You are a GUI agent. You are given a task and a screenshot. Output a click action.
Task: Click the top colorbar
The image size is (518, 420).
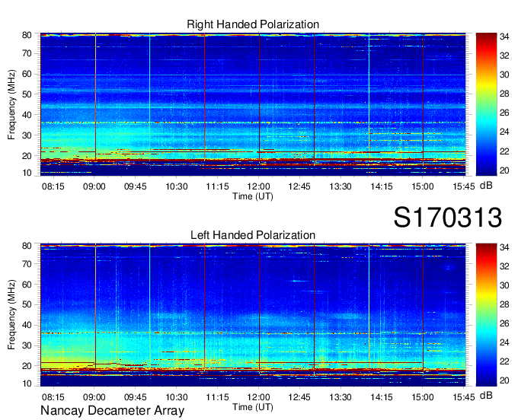(x=486, y=104)
